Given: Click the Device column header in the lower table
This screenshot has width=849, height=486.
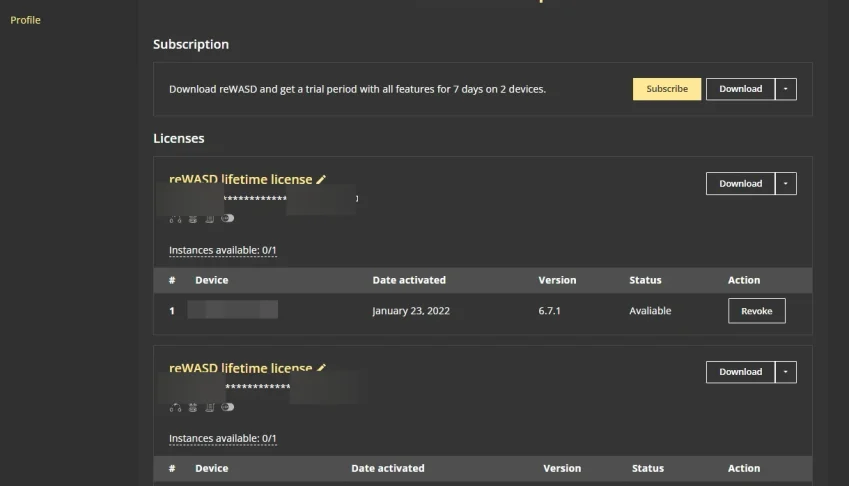Looking at the screenshot, I should coord(212,468).
